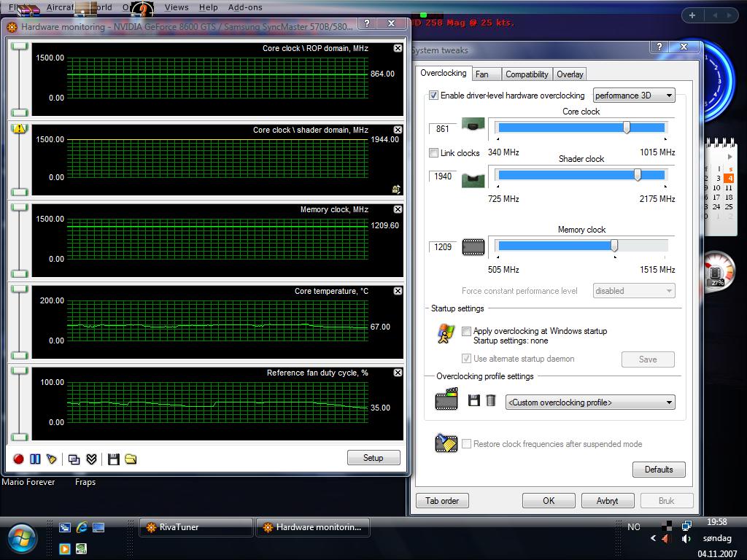Save the monitoring log with the floppy icon
The height and width of the screenshot is (560, 747).
tap(113, 459)
